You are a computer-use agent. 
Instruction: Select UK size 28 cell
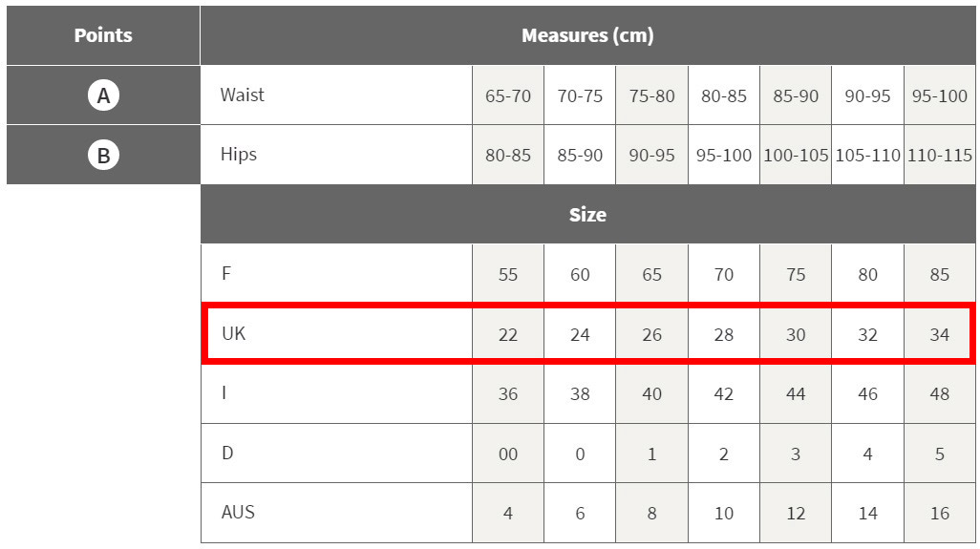724,334
